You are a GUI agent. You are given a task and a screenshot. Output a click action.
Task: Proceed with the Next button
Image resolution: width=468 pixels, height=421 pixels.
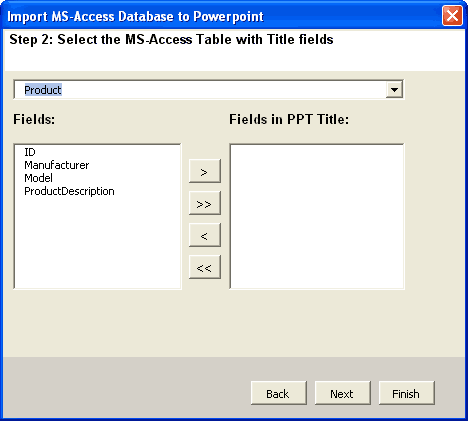click(343, 393)
